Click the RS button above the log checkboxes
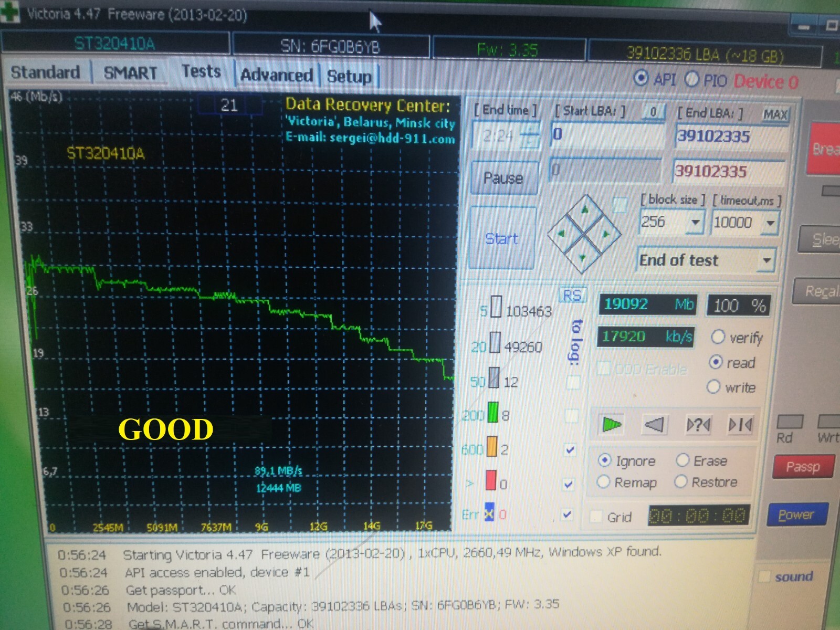The width and height of the screenshot is (840, 630). point(572,296)
